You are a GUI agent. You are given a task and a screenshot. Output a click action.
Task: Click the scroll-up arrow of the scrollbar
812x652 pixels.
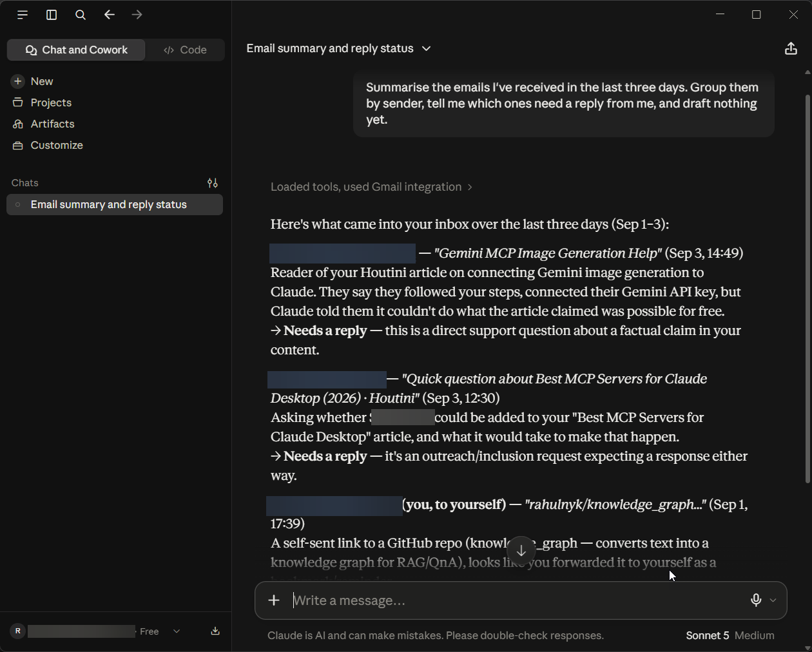coord(807,72)
